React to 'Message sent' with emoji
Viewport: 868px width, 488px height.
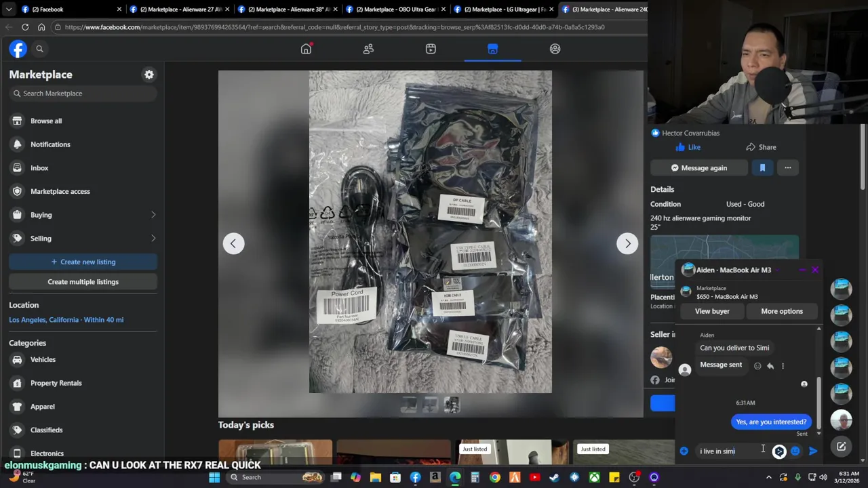[757, 366]
